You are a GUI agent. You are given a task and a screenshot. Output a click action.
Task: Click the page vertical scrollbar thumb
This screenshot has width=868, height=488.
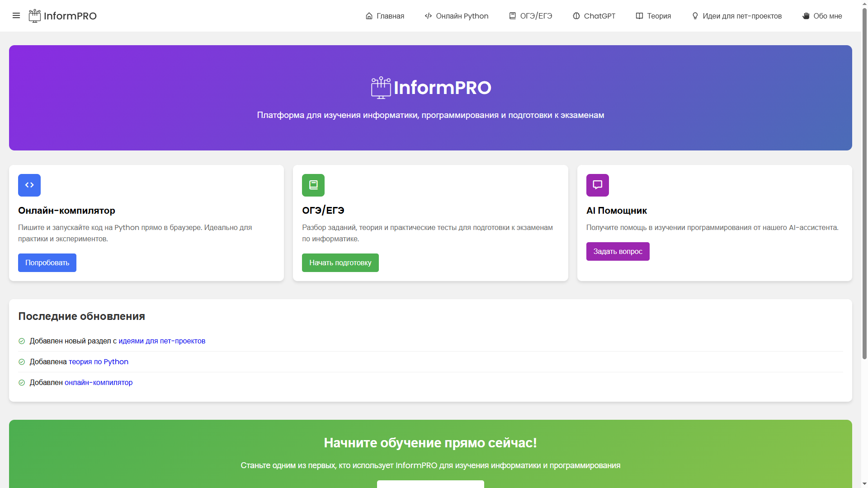(864, 183)
